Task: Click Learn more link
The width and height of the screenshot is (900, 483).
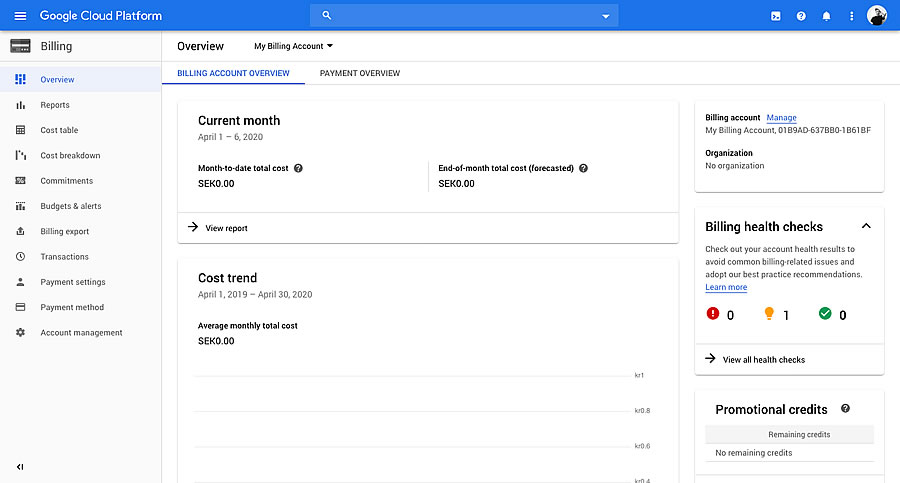Action: click(726, 287)
